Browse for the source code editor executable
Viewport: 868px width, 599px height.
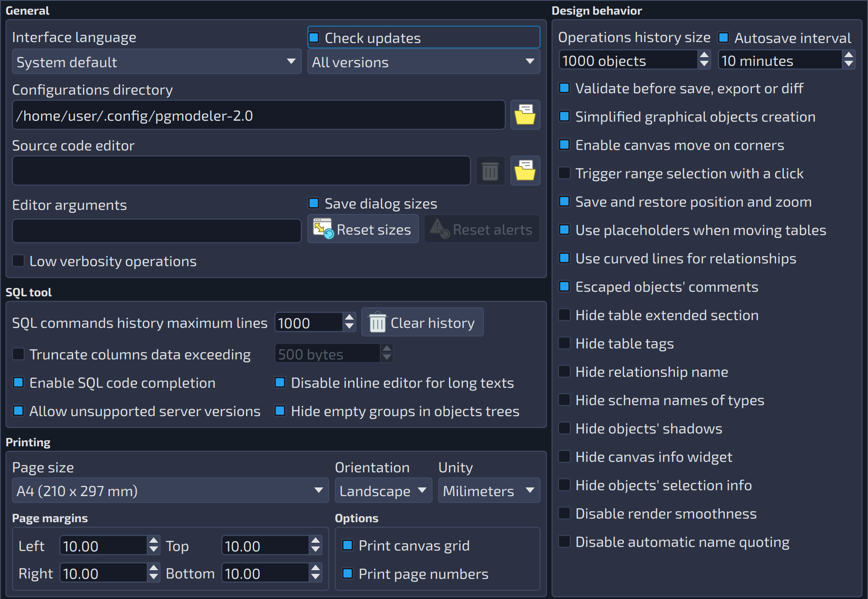pyautogui.click(x=525, y=171)
